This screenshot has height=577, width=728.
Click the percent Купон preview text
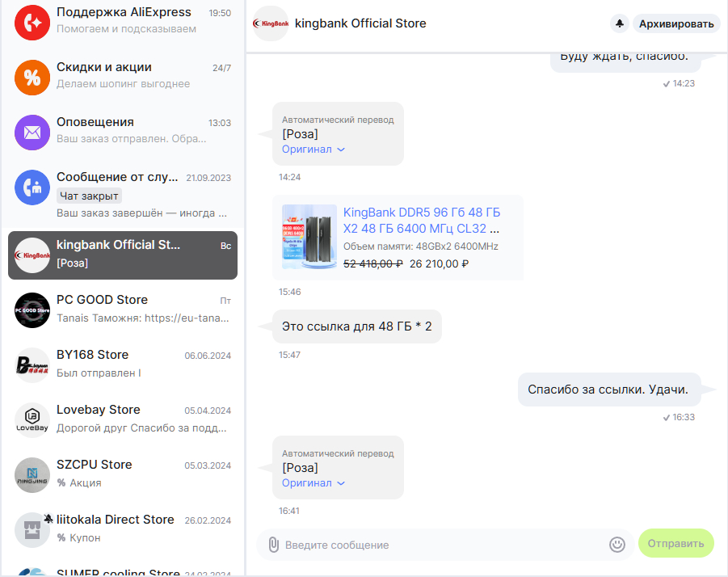[x=78, y=537]
